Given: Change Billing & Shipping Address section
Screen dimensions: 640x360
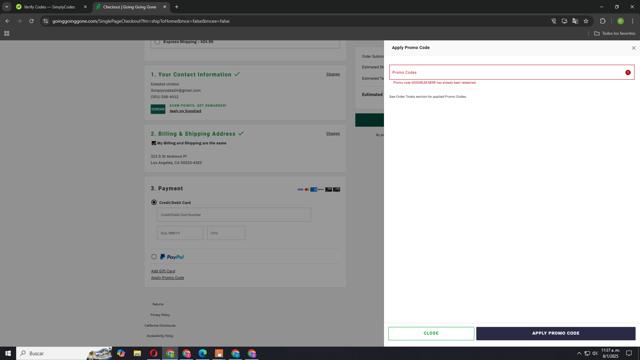Looking at the screenshot, I should pyautogui.click(x=333, y=133).
